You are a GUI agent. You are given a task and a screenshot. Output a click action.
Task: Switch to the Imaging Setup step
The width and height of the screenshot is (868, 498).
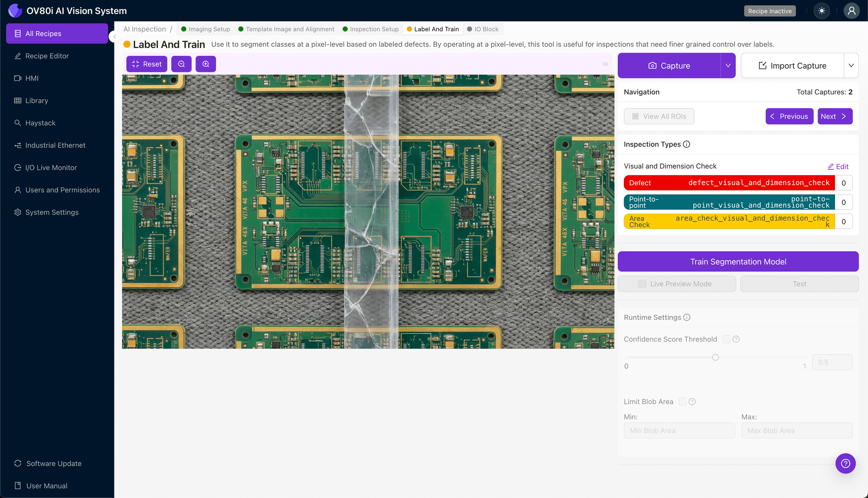[x=209, y=29]
